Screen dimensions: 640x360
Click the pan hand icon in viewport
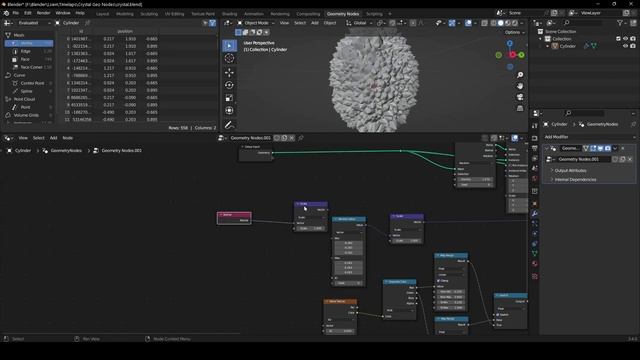point(520,86)
